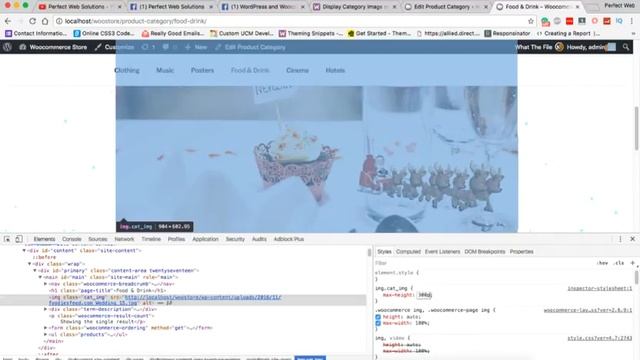Open the Online CSS3 Code bookmark

coord(104,33)
